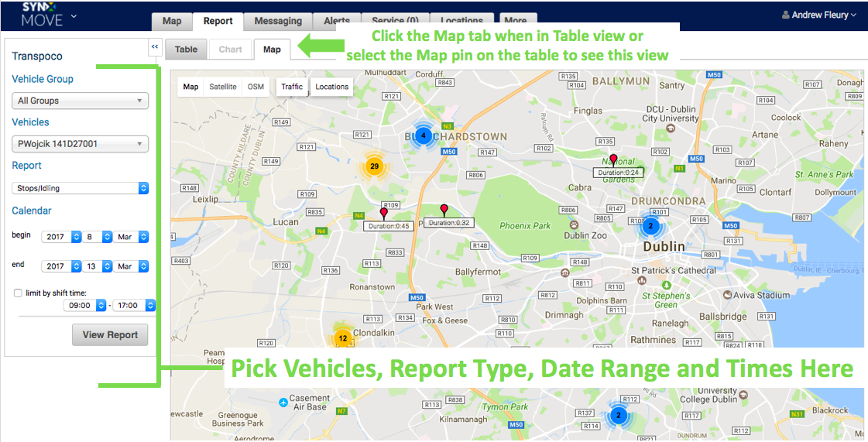The width and height of the screenshot is (868, 442).
Task: Click St Patrick's Cathedral map icon
Action: (642, 280)
